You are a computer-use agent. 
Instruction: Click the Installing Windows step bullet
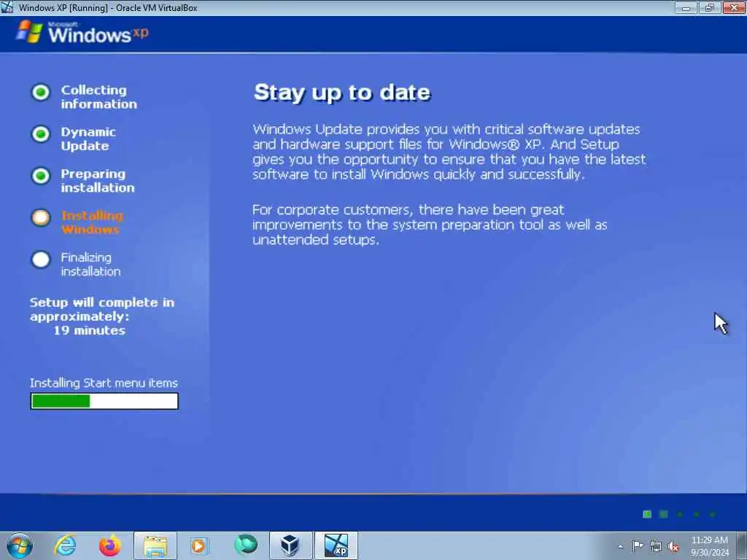tap(41, 217)
